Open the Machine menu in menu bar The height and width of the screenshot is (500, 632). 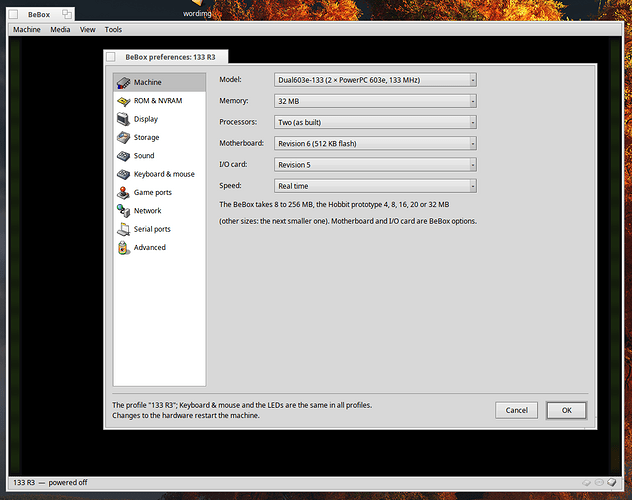27,29
